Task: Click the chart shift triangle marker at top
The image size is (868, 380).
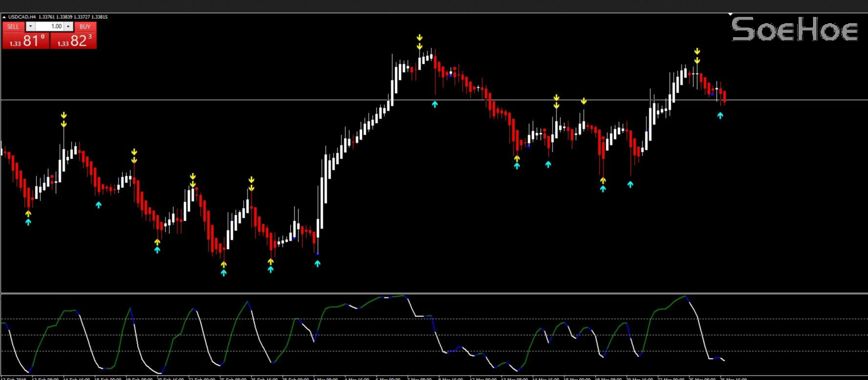Action: tap(730, 14)
